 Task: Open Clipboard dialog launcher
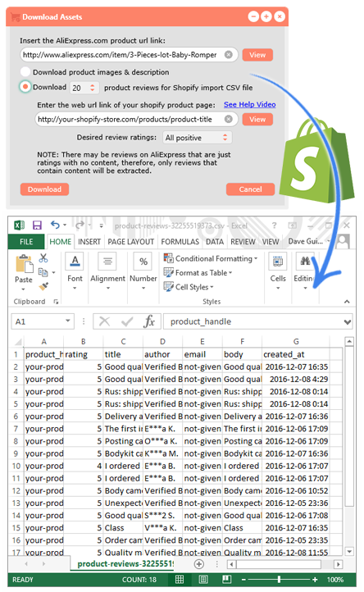56,302
